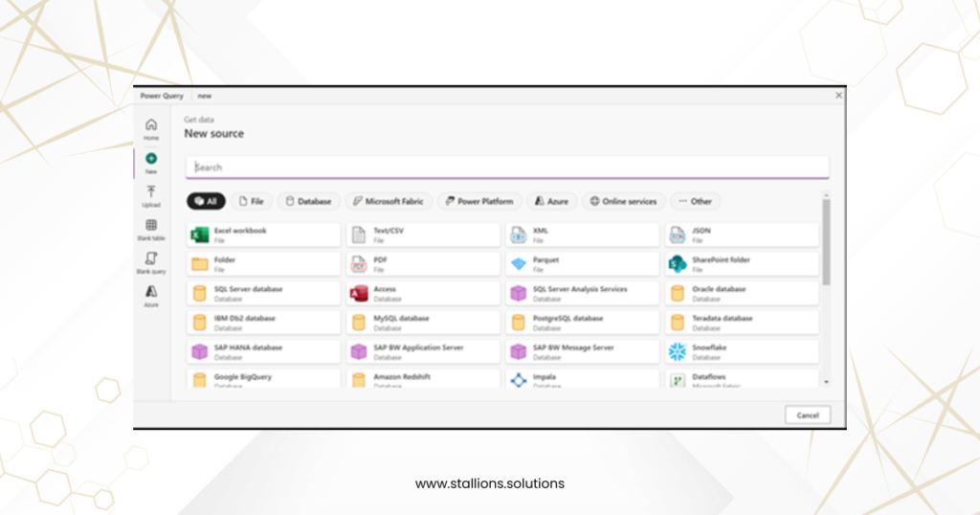The image size is (980, 515).
Task: Click the XML file icon
Action: click(518, 235)
